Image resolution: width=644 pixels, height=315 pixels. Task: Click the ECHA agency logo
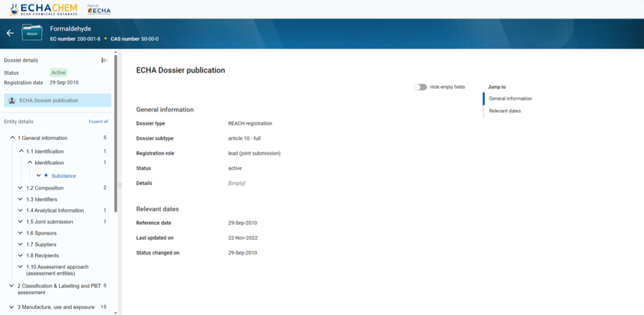99,10
